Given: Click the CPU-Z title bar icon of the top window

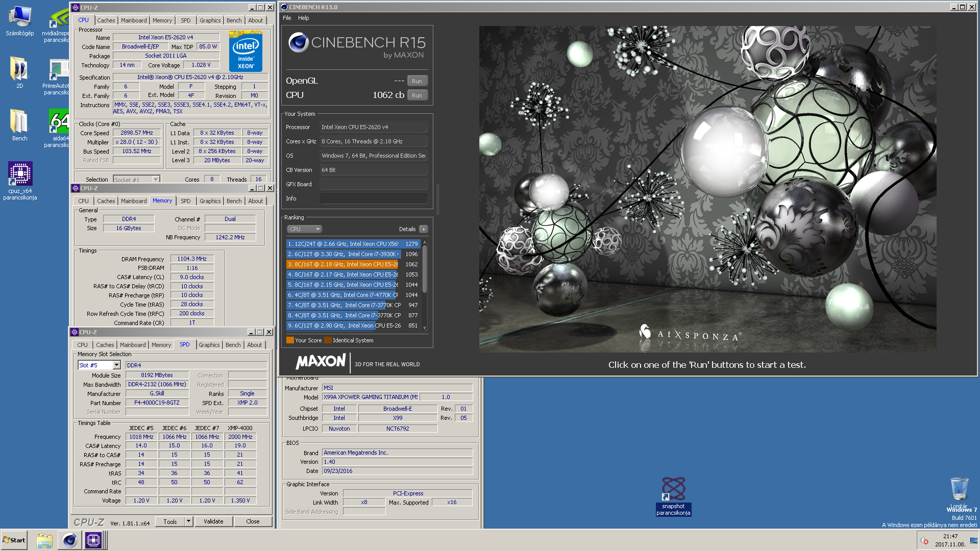Looking at the screenshot, I should point(76,8).
